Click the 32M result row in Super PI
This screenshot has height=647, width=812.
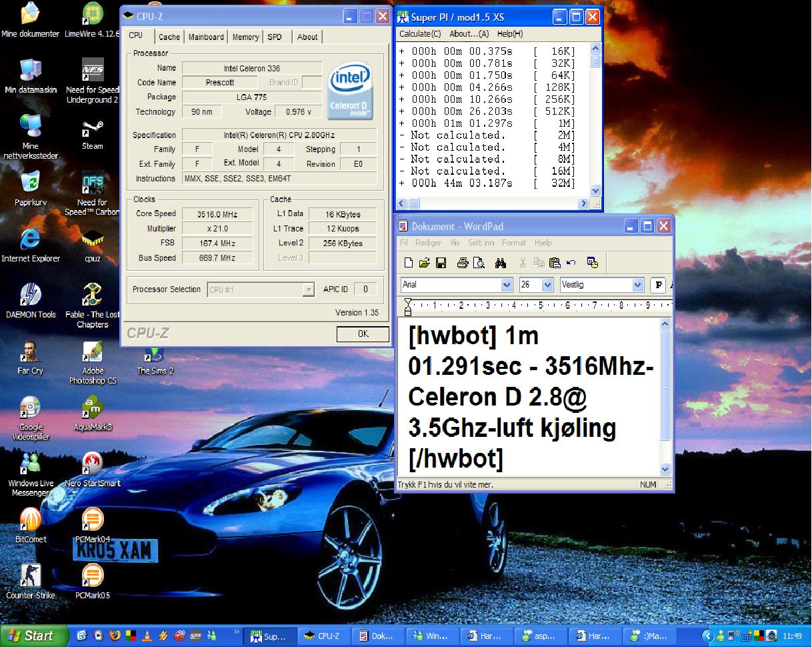click(x=487, y=183)
